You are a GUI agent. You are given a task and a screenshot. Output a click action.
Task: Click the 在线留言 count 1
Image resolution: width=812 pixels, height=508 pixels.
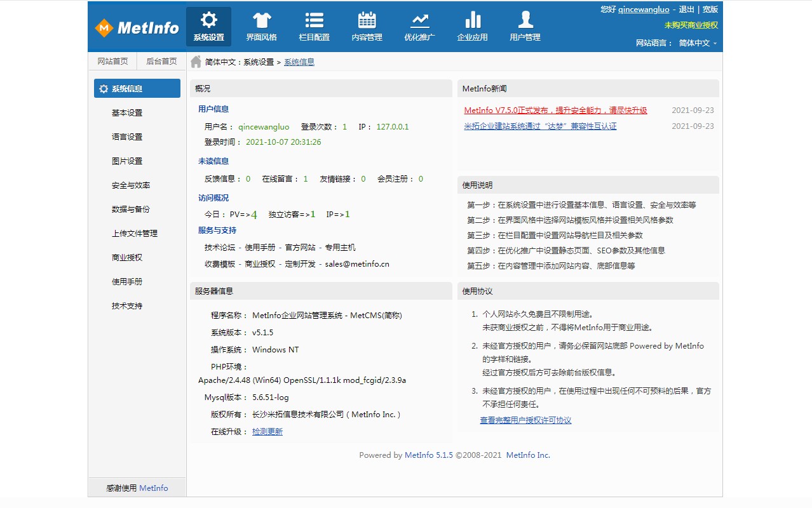click(306, 179)
